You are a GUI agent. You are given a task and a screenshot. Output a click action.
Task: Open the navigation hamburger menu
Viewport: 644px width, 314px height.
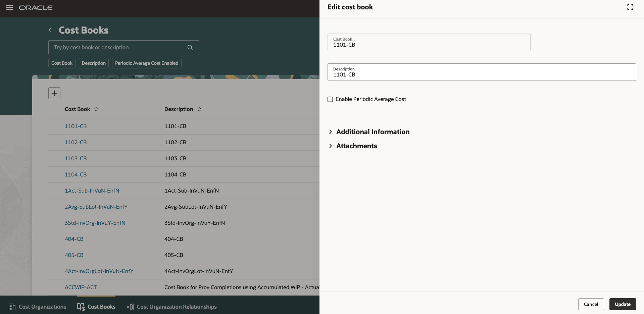coord(9,7)
